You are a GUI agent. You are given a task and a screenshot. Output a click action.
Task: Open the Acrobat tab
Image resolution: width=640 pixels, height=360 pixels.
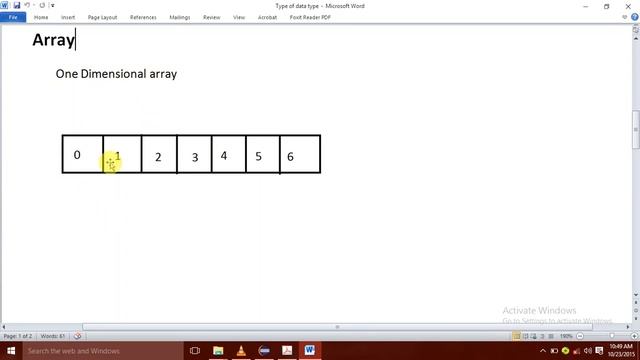pos(267,17)
